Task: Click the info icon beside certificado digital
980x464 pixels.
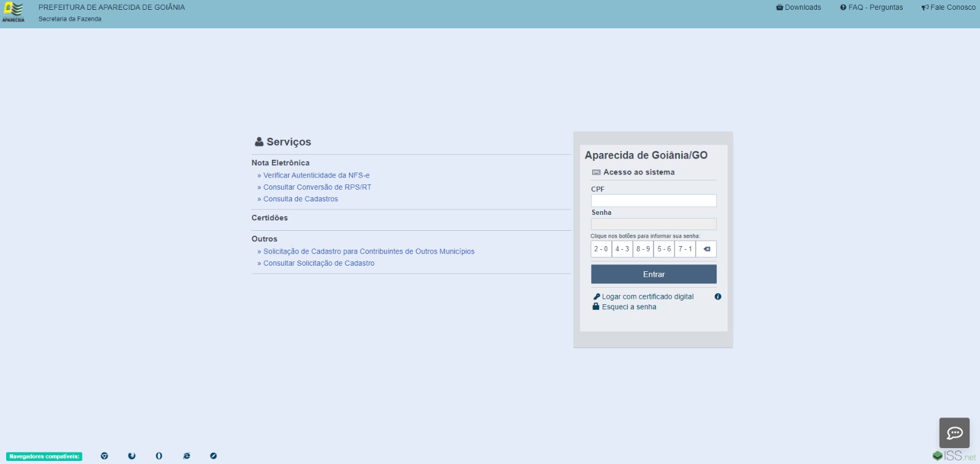Action: pos(718,297)
